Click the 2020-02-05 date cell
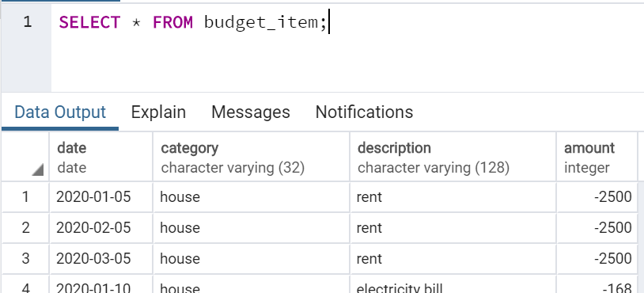Image resolution: width=644 pixels, height=293 pixels. (x=101, y=227)
